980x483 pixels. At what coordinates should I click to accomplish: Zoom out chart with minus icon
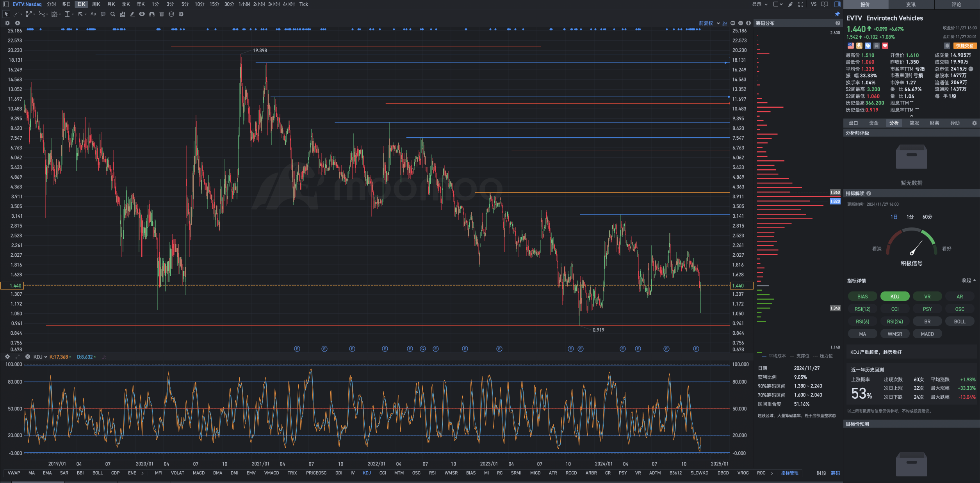[741, 23]
